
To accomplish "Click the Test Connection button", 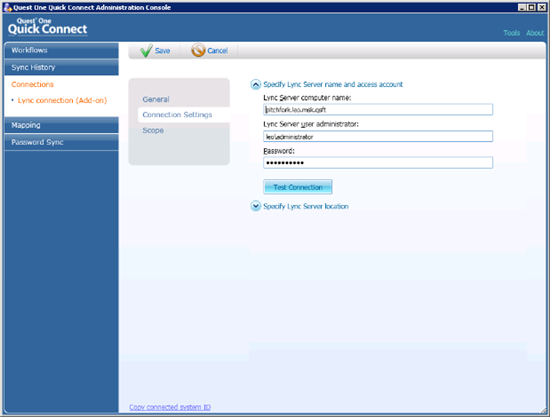I will coord(297,187).
